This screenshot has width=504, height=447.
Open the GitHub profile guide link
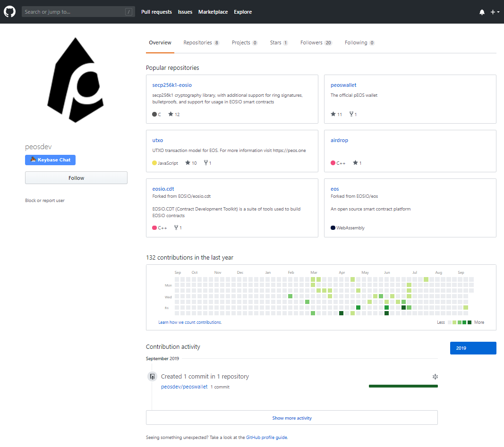(266, 438)
